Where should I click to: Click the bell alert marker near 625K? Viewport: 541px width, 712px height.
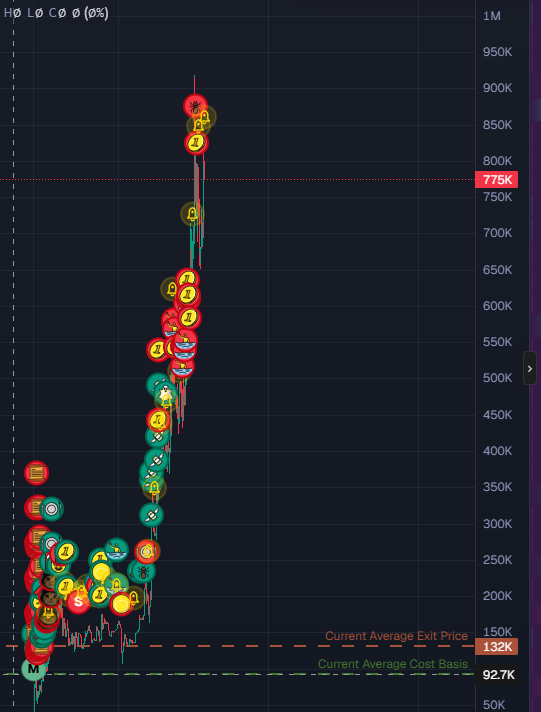tap(172, 288)
